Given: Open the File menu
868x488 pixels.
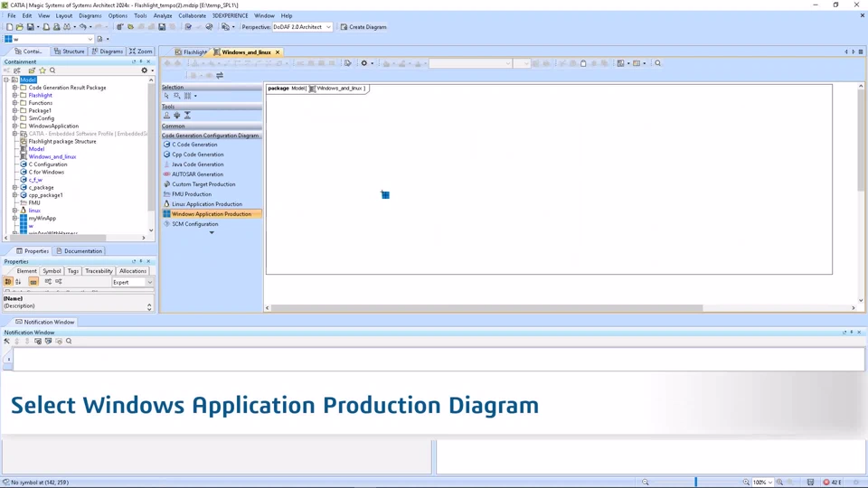Looking at the screenshot, I should (x=12, y=15).
